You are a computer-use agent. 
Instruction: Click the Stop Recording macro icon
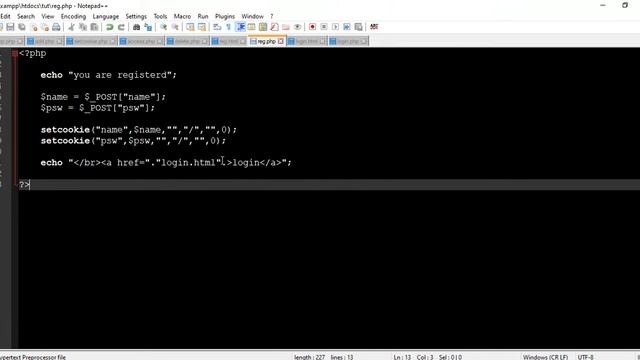pyautogui.click(x=324, y=27)
